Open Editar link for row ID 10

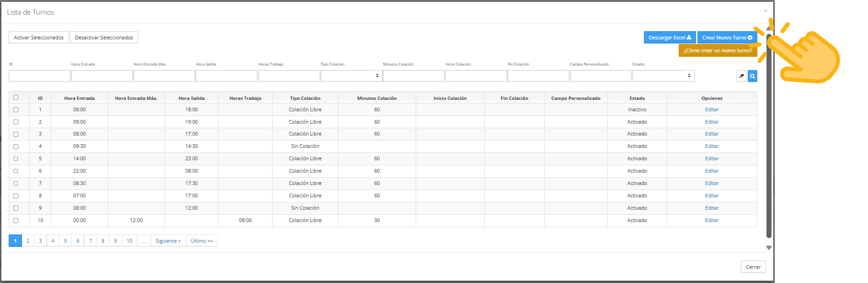coord(712,220)
